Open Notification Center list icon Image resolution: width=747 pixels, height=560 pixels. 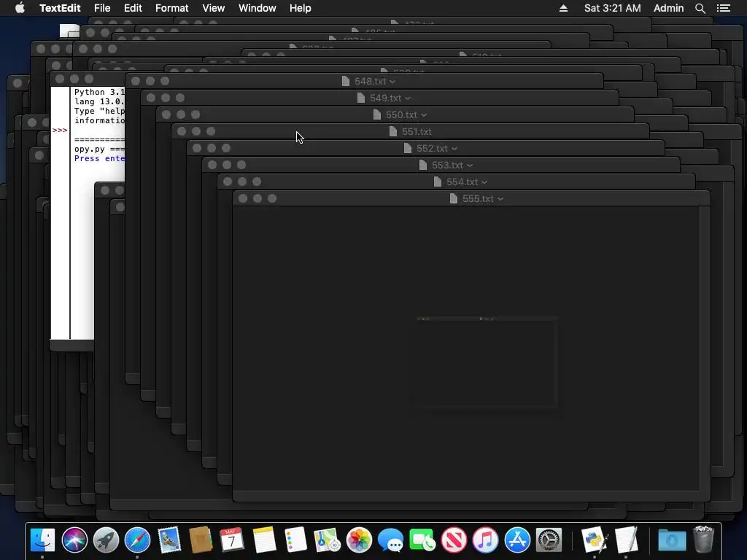tap(723, 8)
